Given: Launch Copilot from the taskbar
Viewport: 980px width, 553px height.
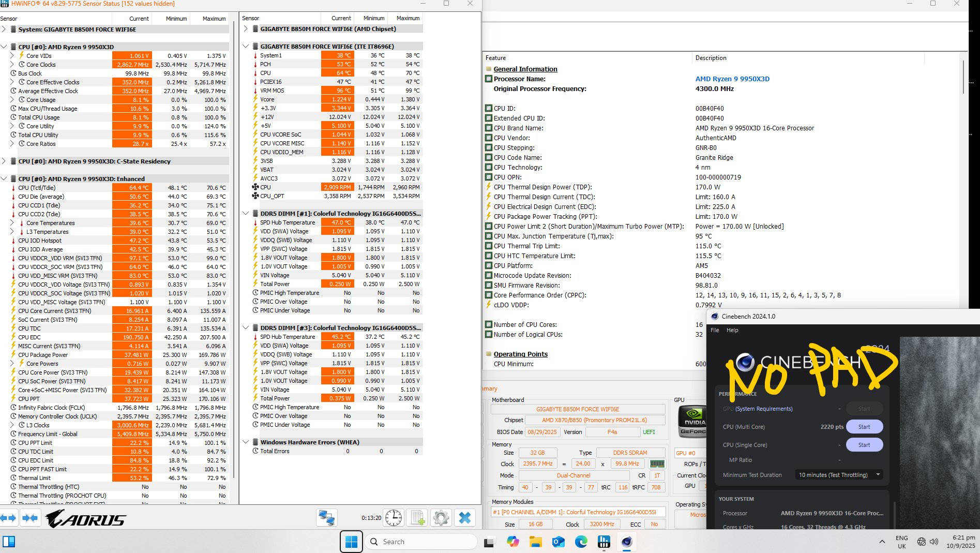Looking at the screenshot, I should pyautogui.click(x=512, y=542).
